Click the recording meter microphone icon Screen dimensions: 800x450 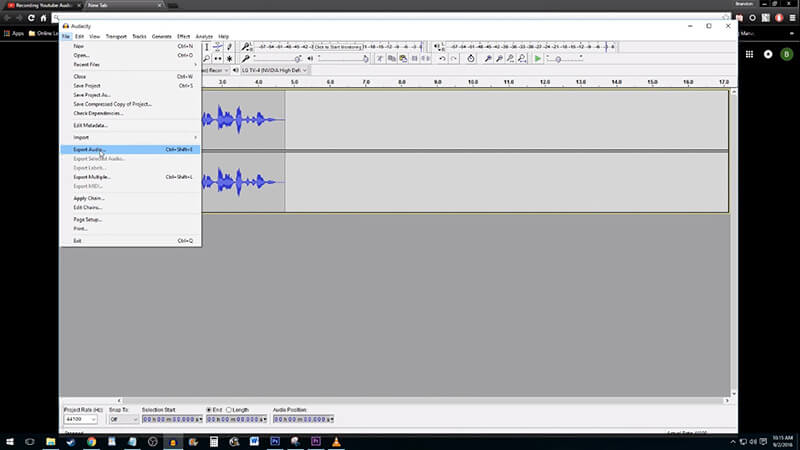point(245,47)
